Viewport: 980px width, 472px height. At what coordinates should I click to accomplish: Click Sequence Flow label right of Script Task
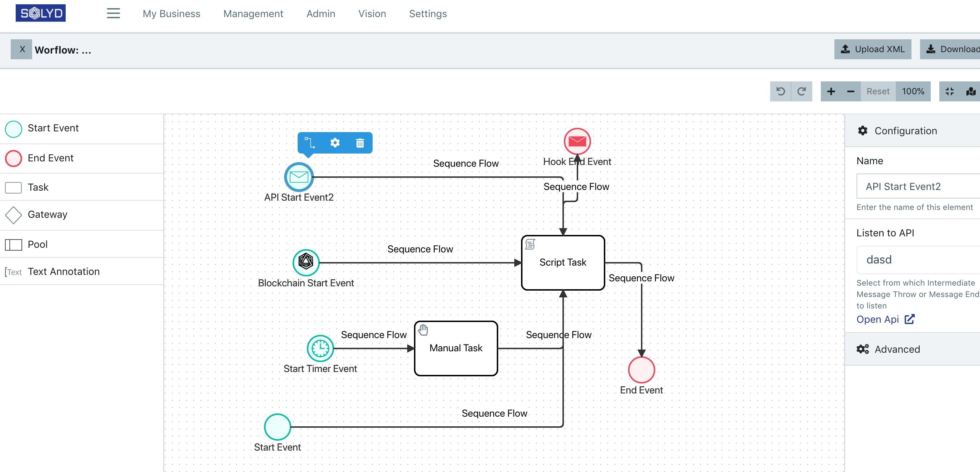[x=641, y=278]
